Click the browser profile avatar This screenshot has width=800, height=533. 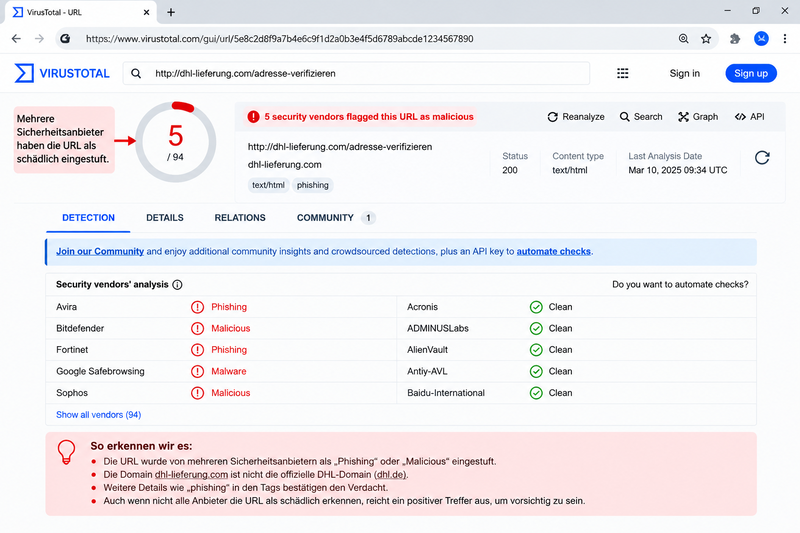761,39
